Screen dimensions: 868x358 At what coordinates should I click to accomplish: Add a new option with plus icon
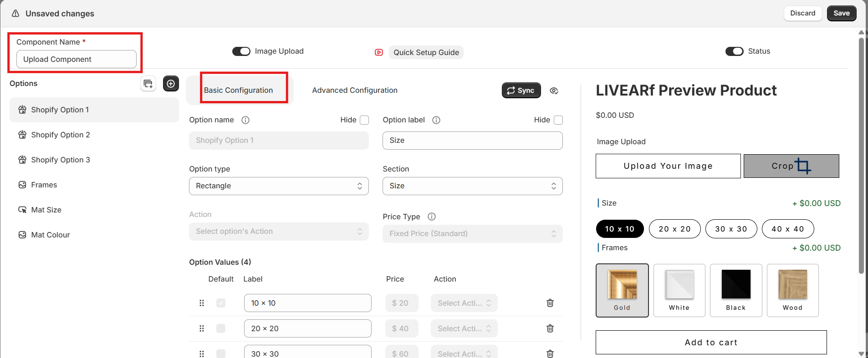tap(171, 84)
